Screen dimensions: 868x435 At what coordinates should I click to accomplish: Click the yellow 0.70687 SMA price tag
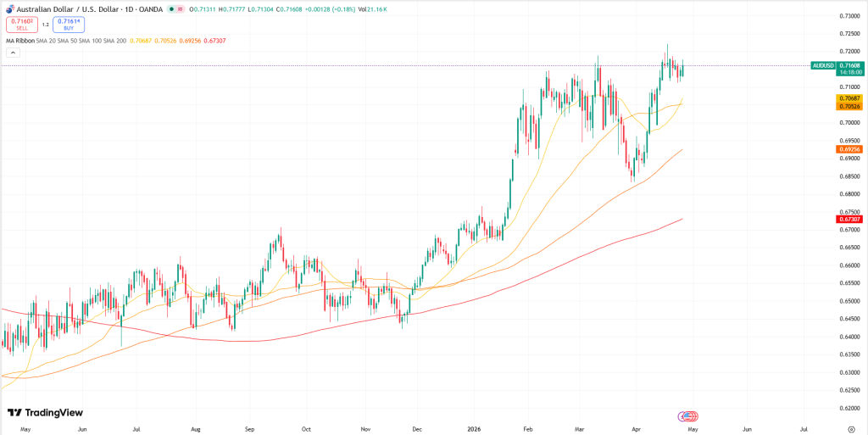tap(849, 98)
